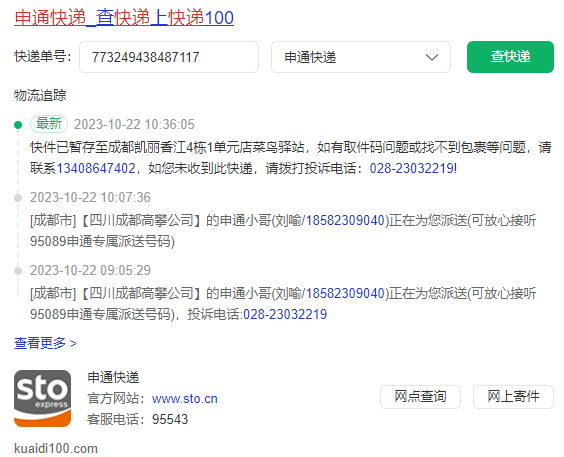This screenshot has height=457, width=564.
Task: Click courier phone 18582309040 in 10:07:36 entry
Action: pyautogui.click(x=345, y=220)
